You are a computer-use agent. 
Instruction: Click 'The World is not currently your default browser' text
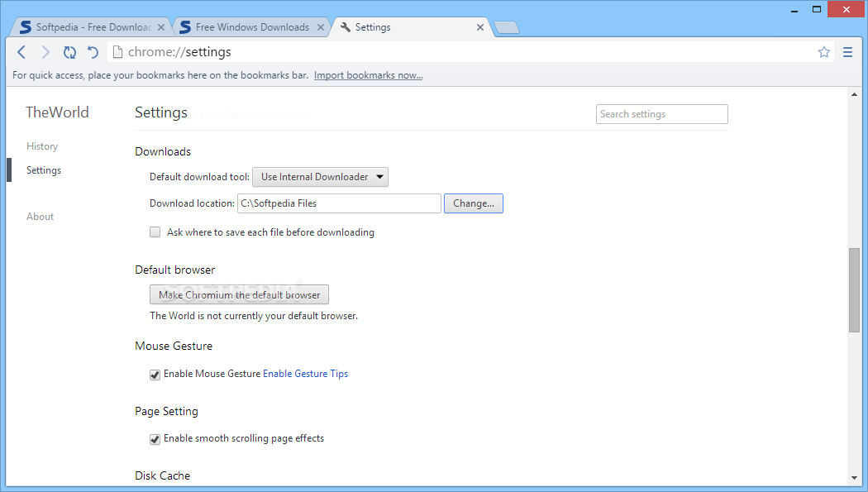coord(254,316)
